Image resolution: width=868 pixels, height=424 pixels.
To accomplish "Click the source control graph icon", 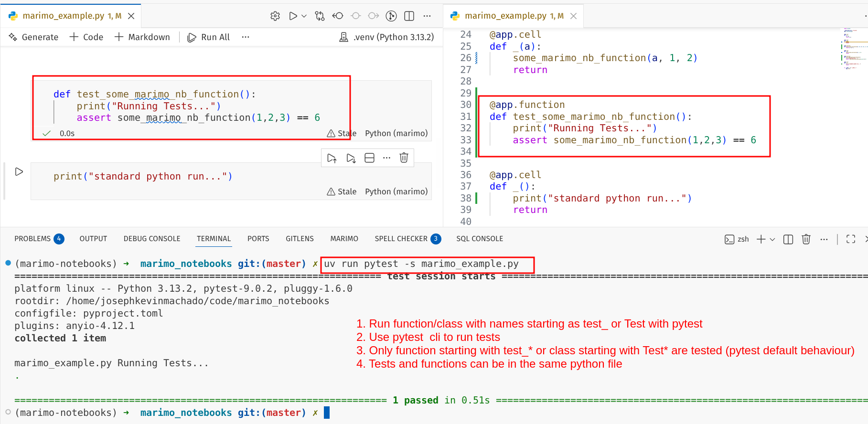I will pyautogui.click(x=391, y=16).
